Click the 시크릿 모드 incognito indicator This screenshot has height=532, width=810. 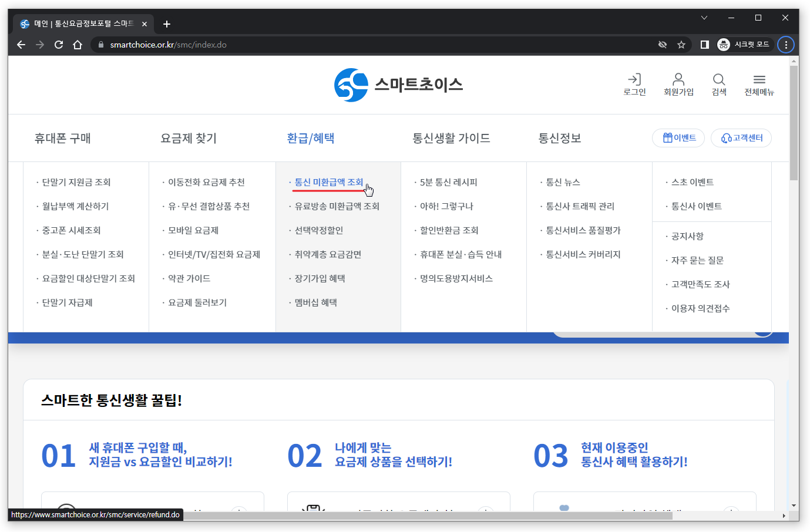(744, 45)
